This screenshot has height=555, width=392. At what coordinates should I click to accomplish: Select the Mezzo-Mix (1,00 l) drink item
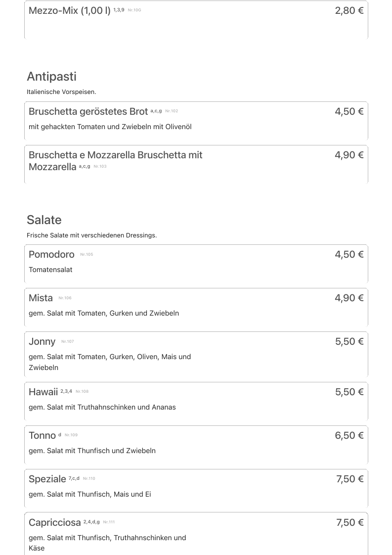coord(70,11)
